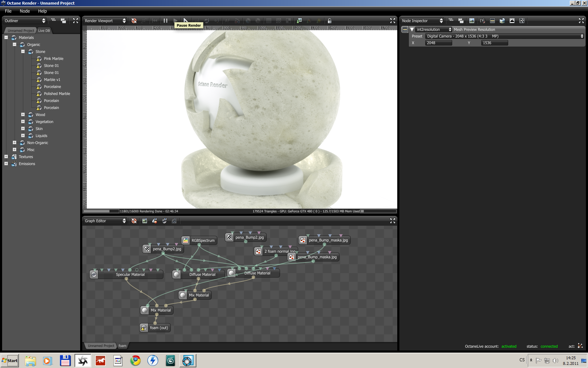Select the Marble v1 material
Image resolution: width=588 pixels, height=368 pixels.
[x=52, y=80]
